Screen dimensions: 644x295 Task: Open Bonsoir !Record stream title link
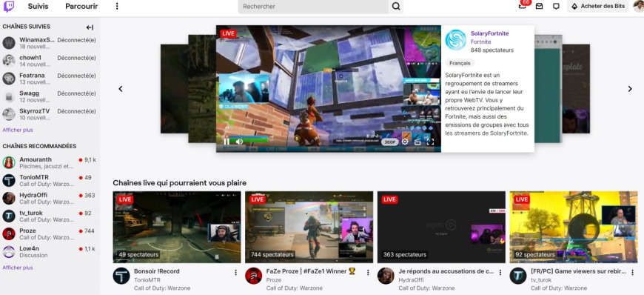[x=156, y=271]
